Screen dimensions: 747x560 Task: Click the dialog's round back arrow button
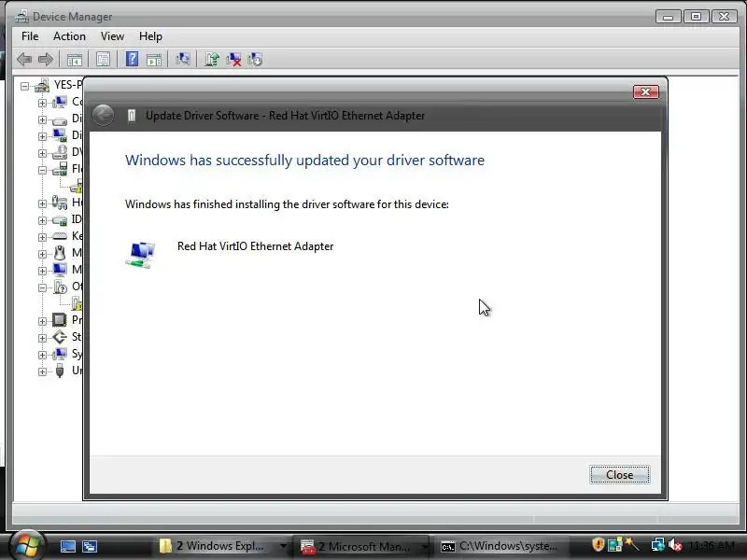tap(103, 115)
